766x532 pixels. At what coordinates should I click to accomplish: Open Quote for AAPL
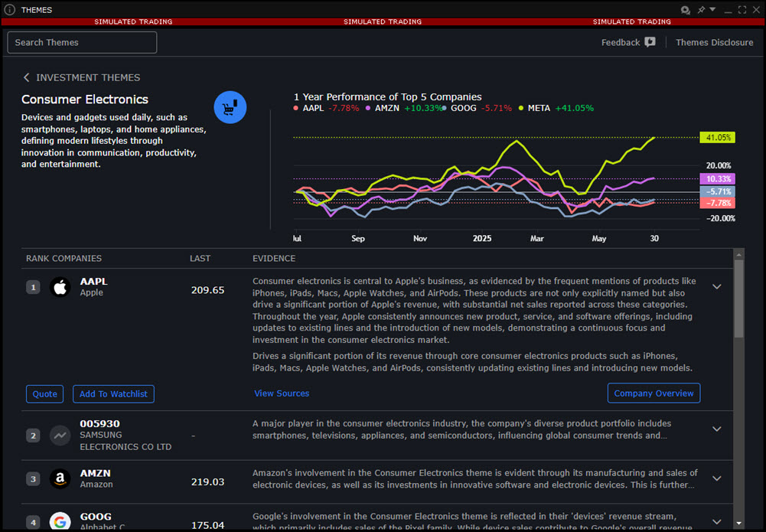pyautogui.click(x=44, y=393)
